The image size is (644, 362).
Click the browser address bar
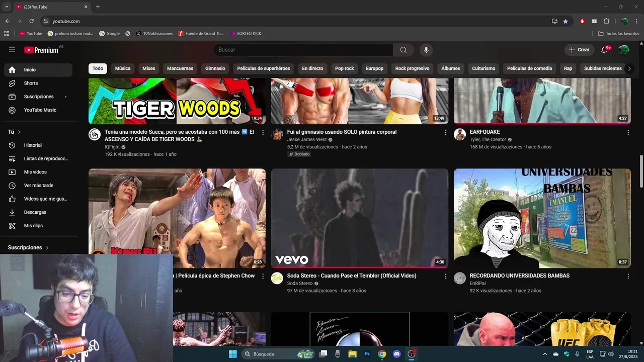point(297,21)
